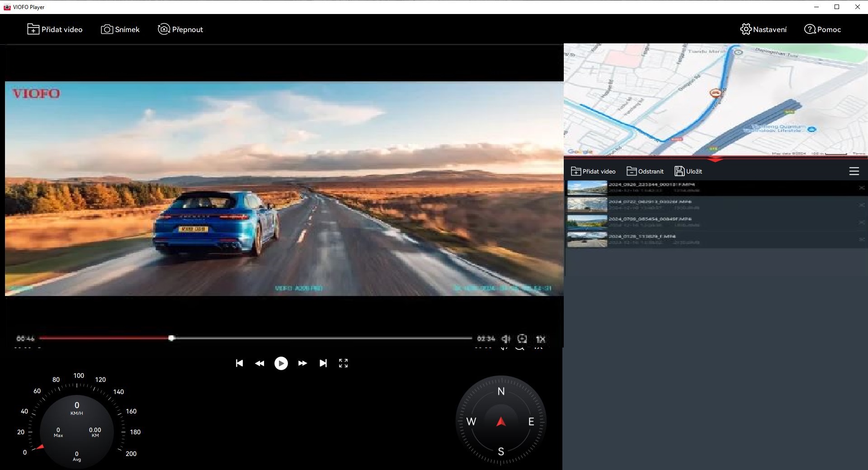Skip to the previous video
This screenshot has width=868, height=470.
[239, 363]
